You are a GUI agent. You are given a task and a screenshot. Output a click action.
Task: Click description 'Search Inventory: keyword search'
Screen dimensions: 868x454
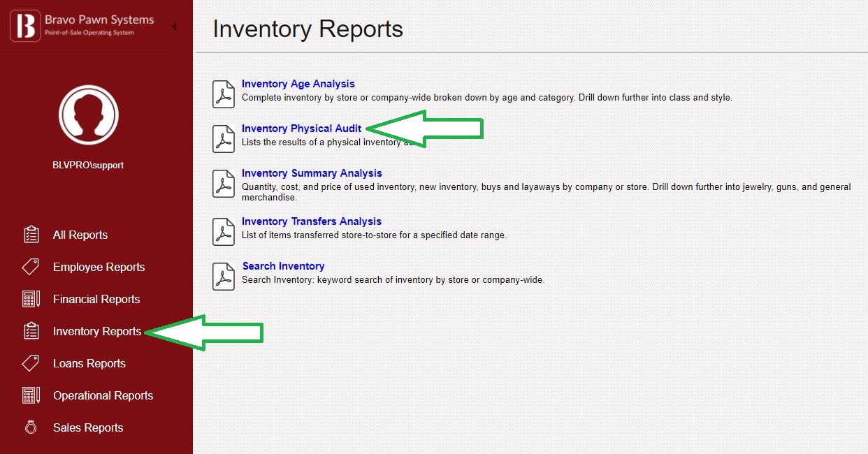[x=393, y=280]
